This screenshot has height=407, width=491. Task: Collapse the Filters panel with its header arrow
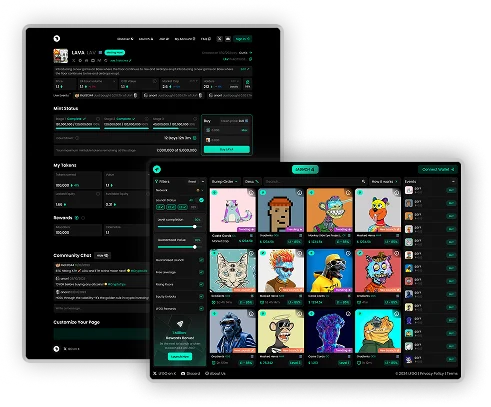[203, 182]
